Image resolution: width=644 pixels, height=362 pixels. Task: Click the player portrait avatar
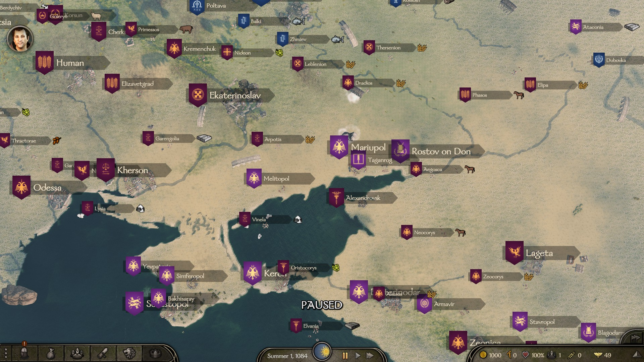pyautogui.click(x=20, y=39)
